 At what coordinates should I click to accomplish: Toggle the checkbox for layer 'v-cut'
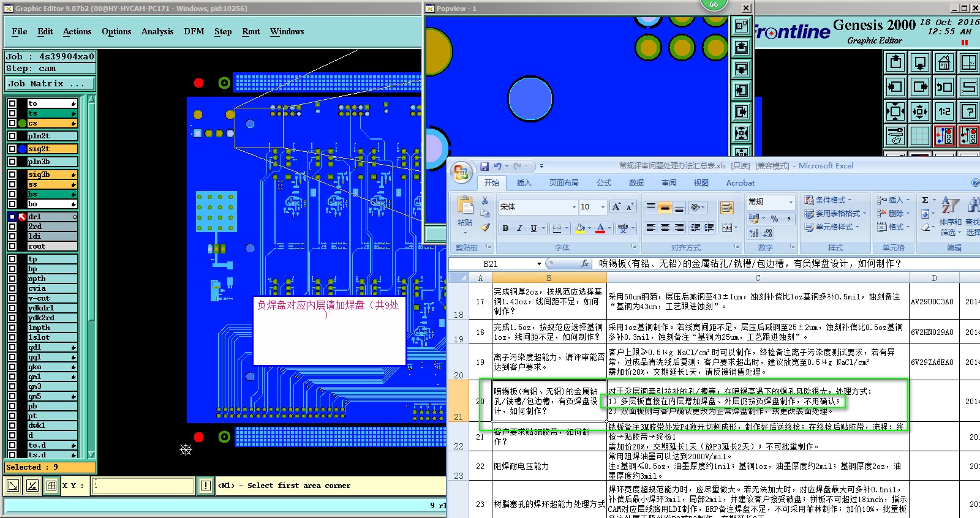(x=12, y=298)
